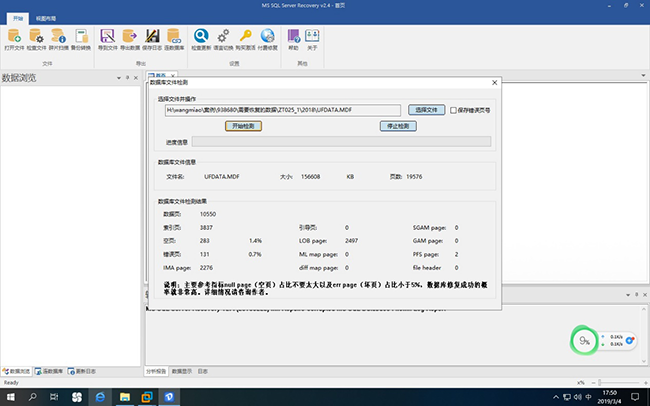
Task: Open the bottom output panel dropdown arrow
Action: pyautogui.click(x=628, y=295)
